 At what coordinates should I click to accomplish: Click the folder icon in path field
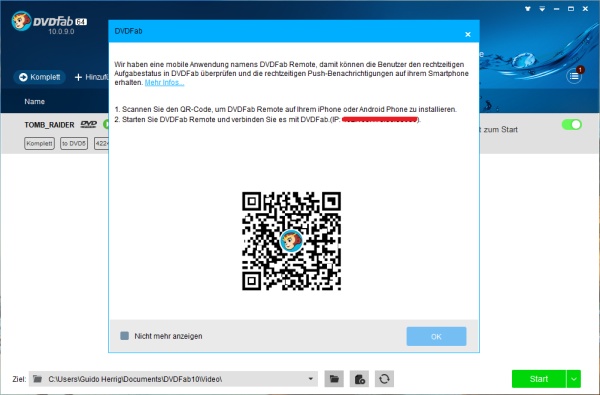pyautogui.click(x=38, y=379)
